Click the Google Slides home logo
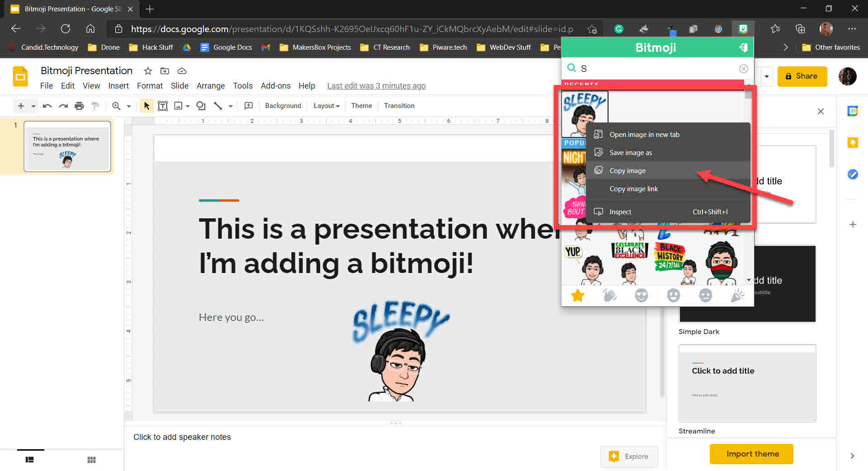This screenshot has height=471, width=868. point(20,76)
